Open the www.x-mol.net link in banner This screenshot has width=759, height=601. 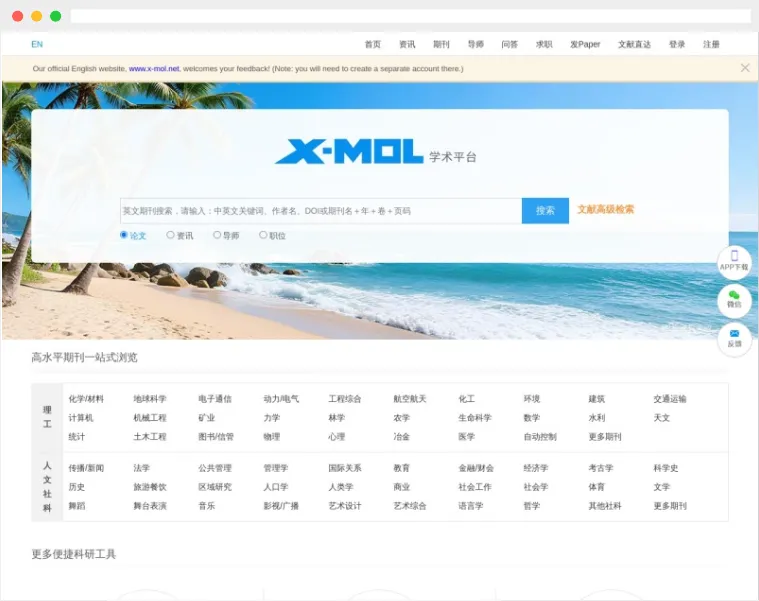(154, 69)
